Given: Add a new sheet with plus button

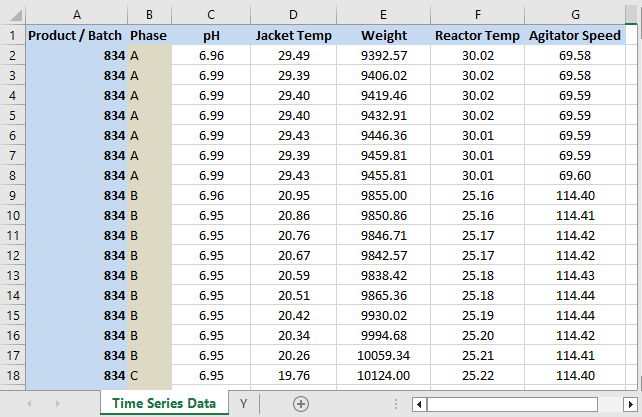Looking at the screenshot, I should click(x=300, y=403).
